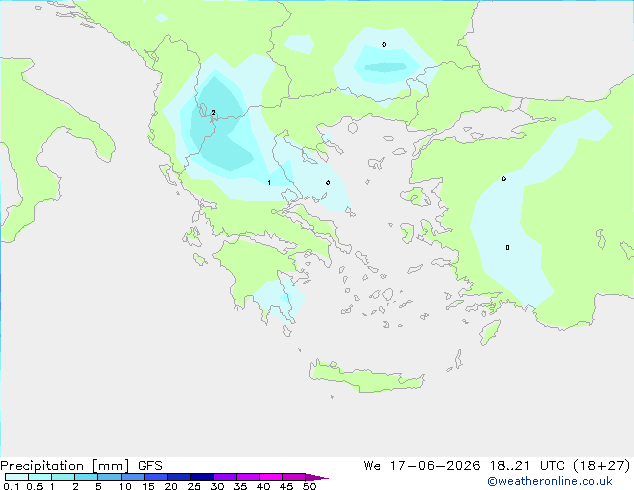Click the 0.1–0.5 mm palest legend swatch
Screen dimensions: 634x490
17,477
